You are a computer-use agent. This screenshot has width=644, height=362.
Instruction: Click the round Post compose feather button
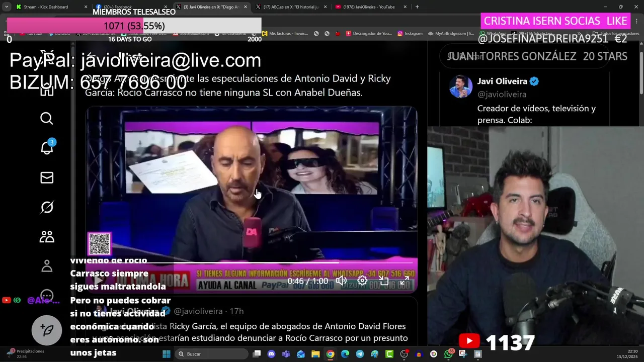tap(47, 330)
